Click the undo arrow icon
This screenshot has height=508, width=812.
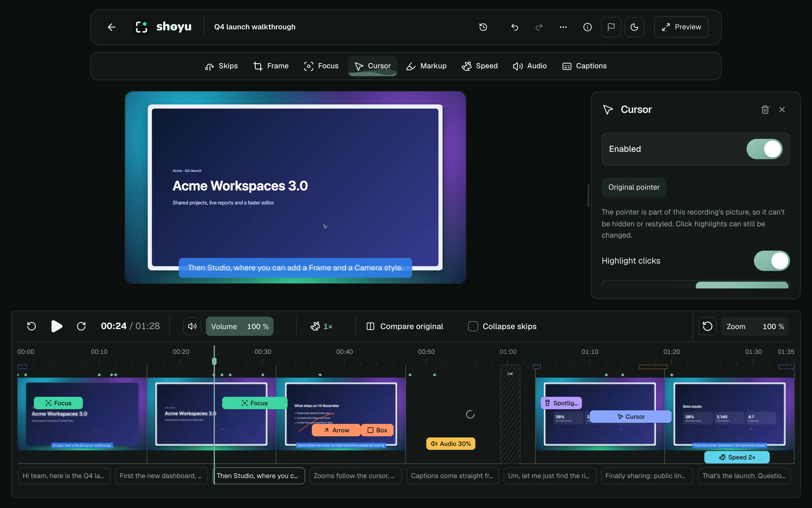point(515,27)
